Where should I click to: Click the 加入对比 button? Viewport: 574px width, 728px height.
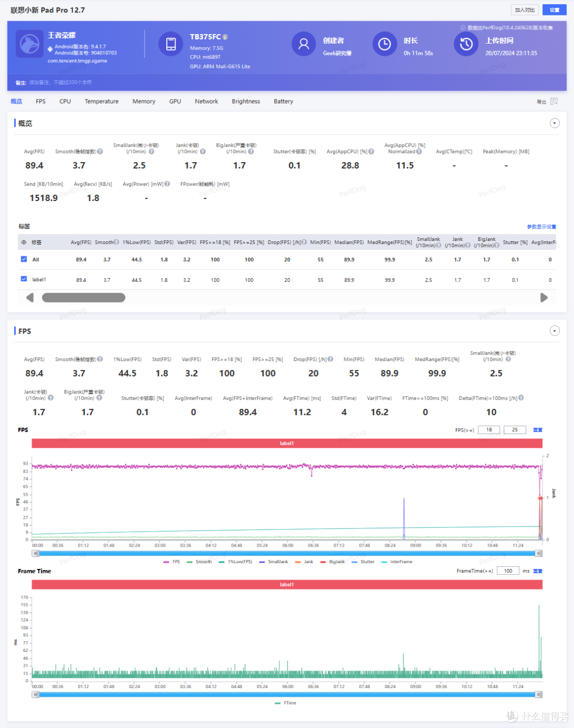(525, 10)
